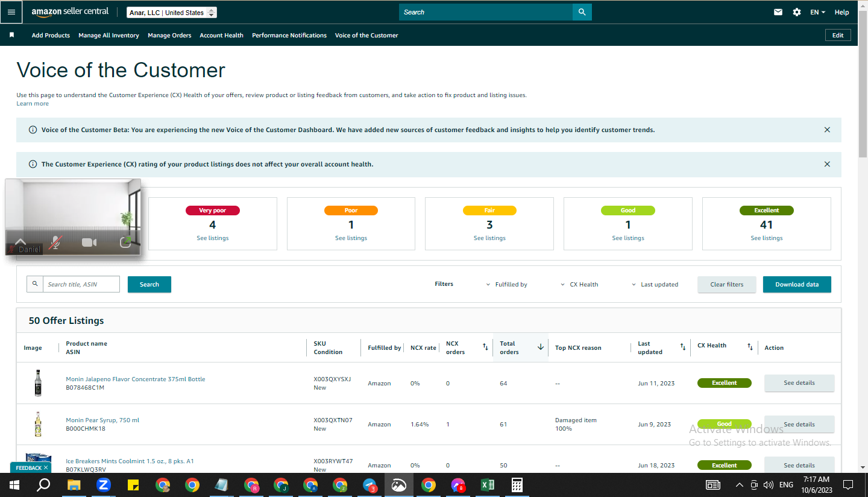Click the bookmark icon in the favorites bar
868x497 pixels.
point(11,35)
